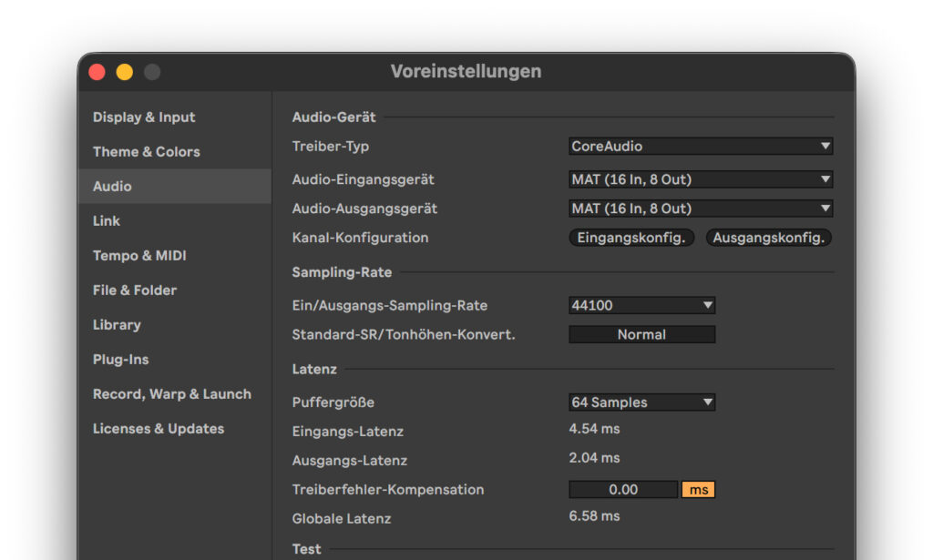The image size is (933, 560).
Task: Select Record, Warp & Launch tab
Action: [174, 394]
